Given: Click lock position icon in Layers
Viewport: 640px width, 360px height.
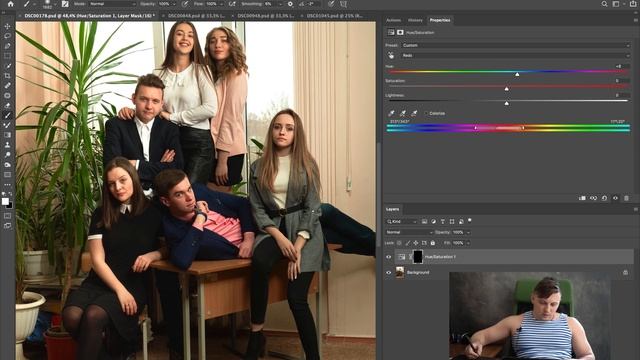Looking at the screenshot, I should [x=416, y=243].
